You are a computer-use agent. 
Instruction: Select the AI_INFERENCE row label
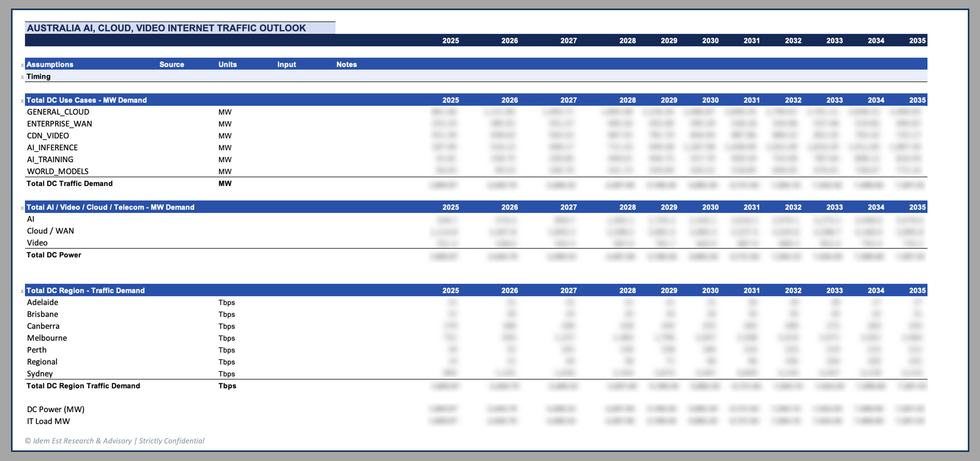point(52,147)
